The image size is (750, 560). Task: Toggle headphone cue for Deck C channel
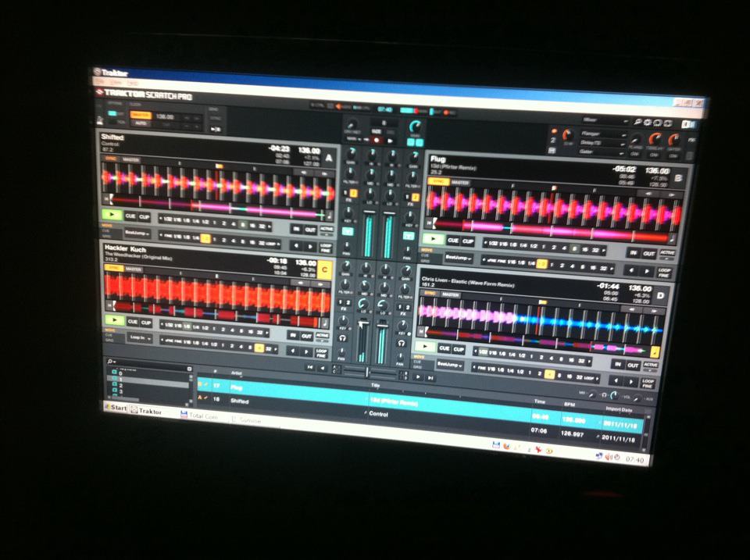pos(342,338)
